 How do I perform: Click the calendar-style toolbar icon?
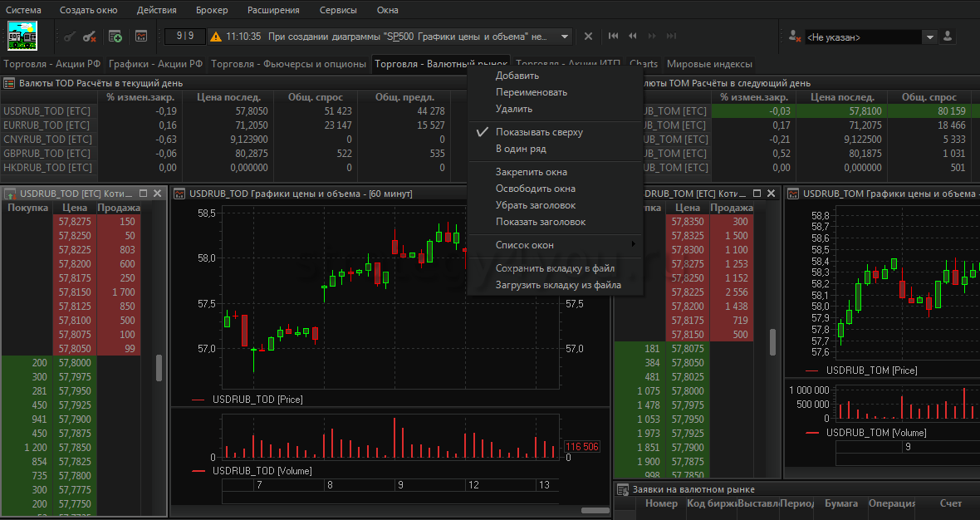[140, 37]
